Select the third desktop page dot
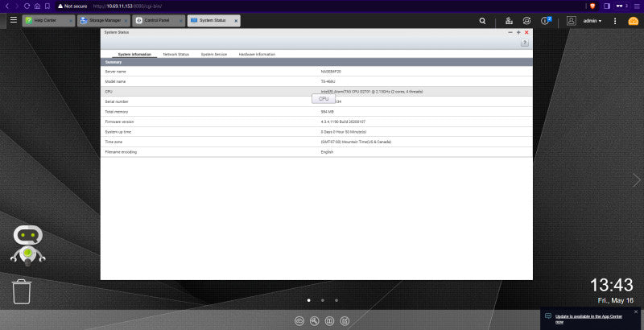Viewport: 644px width, 330px height. [336, 300]
